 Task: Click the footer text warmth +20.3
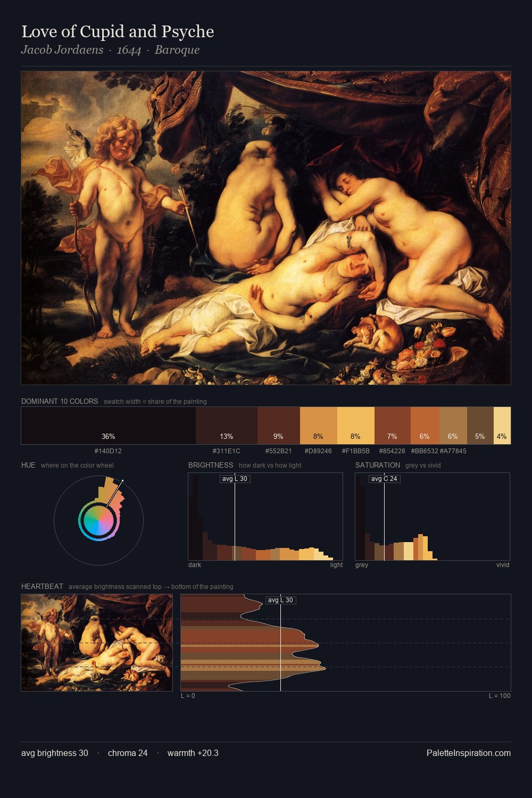(193, 753)
